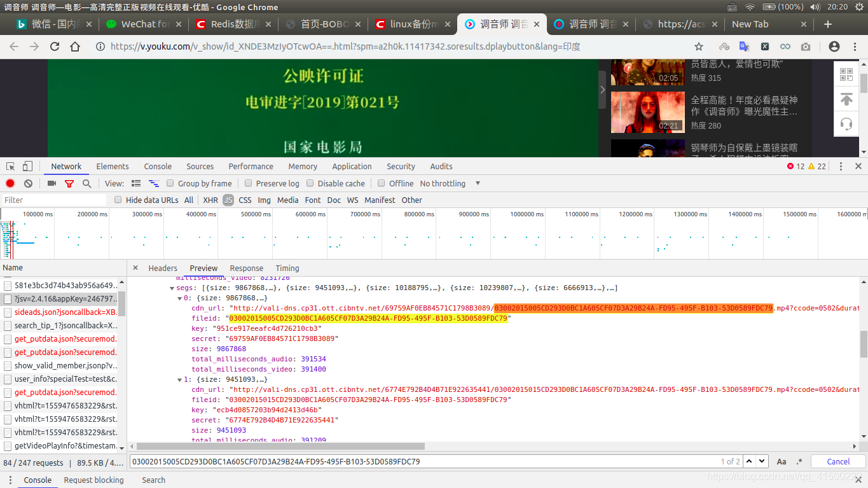Go to the browser home page

click(x=75, y=46)
